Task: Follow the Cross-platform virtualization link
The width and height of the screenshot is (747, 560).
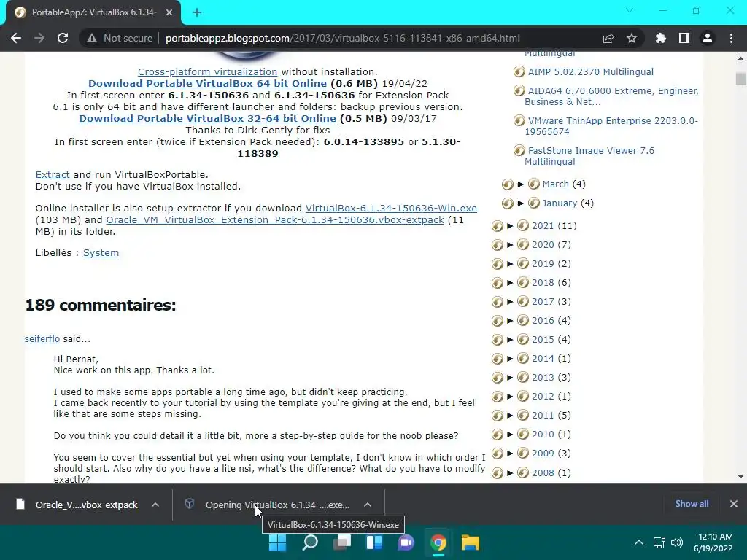Action: click(x=207, y=72)
